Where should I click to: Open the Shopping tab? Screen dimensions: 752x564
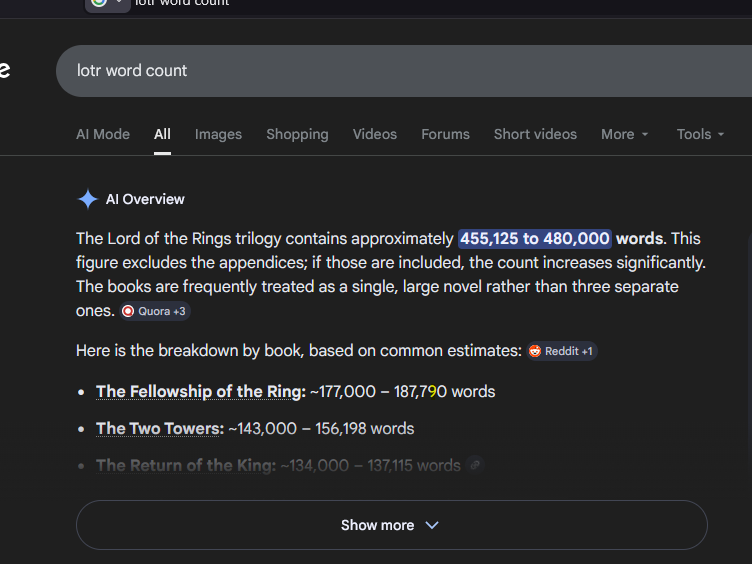297,134
